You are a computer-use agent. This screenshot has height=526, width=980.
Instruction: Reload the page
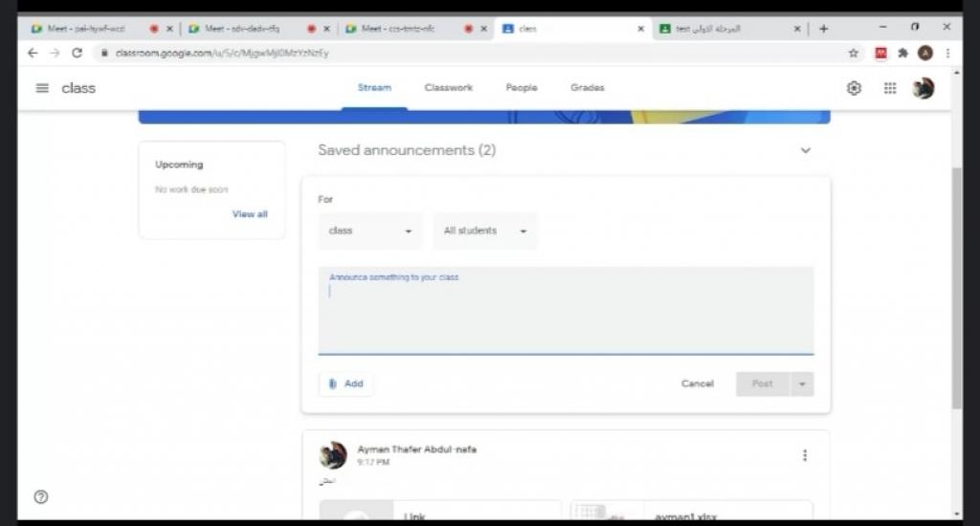(x=78, y=54)
